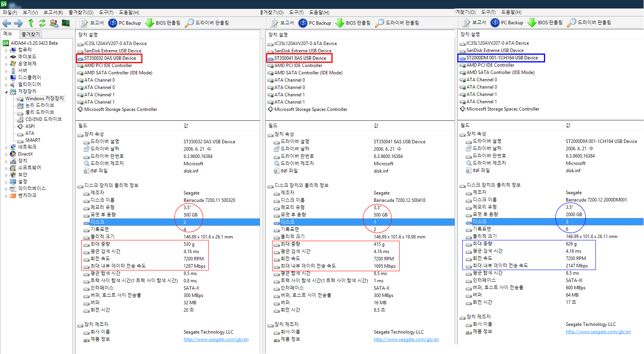This screenshot has width=644, height=354.
Task: Select ST2000DM 001-1CH164 USB Device row
Action: pyautogui.click(x=502, y=58)
